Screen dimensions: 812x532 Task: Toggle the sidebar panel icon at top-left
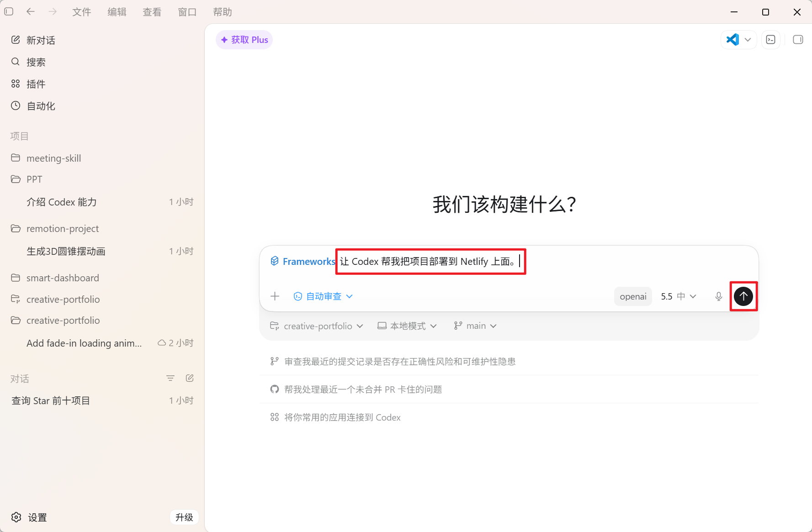click(x=9, y=12)
